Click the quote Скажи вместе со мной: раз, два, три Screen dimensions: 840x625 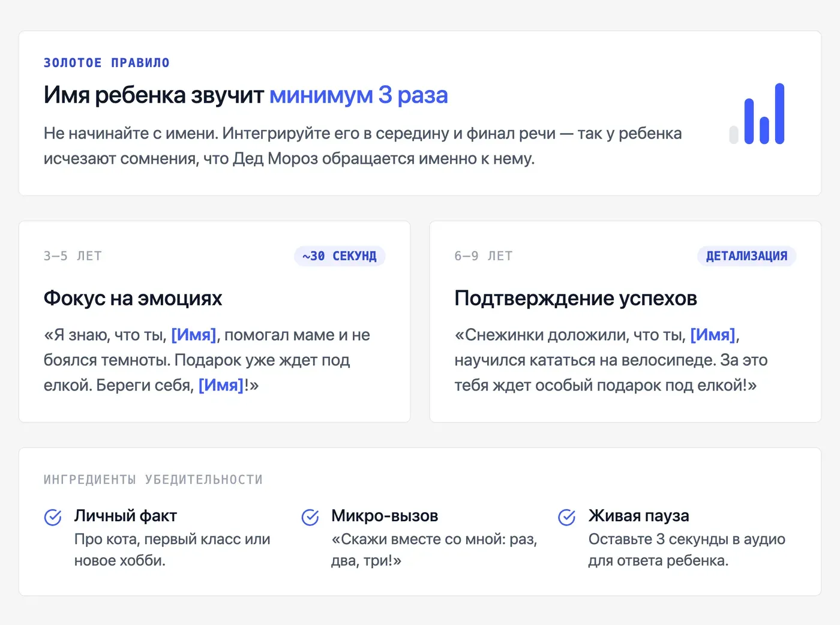(434, 550)
